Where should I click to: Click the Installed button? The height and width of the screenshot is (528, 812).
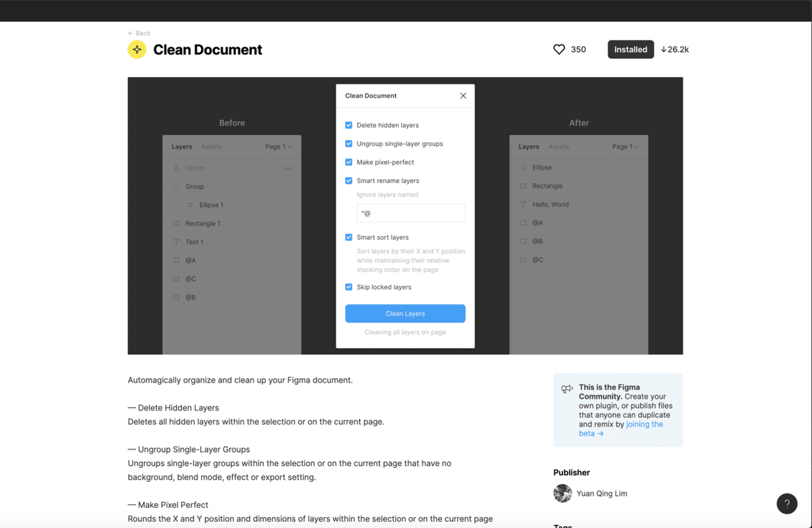pyautogui.click(x=631, y=49)
